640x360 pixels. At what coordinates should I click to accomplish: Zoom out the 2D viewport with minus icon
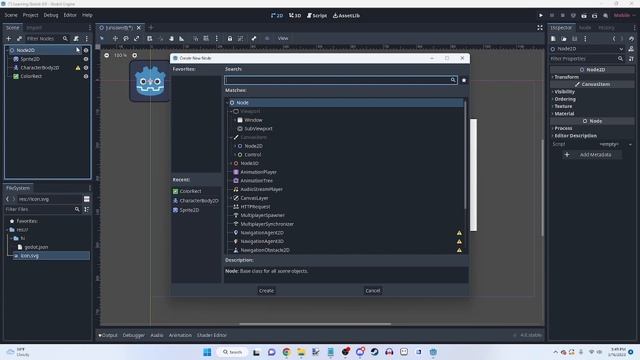pyautogui.click(x=107, y=55)
